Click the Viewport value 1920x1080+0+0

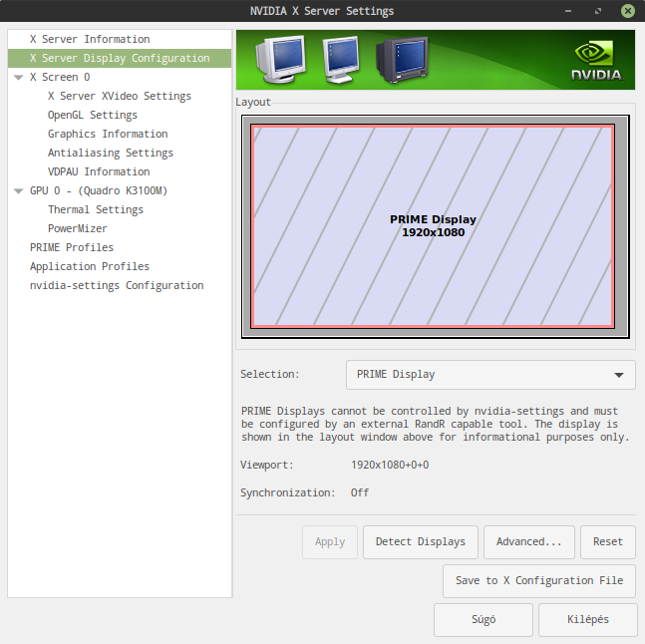[x=390, y=465]
